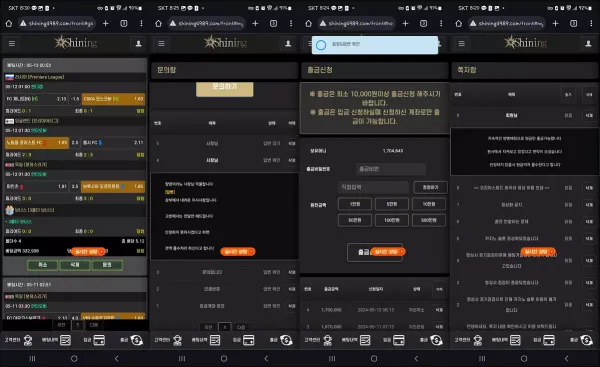
Task: Open tab switcher on 문의함 screen
Action: pyautogui.click(x=274, y=24)
